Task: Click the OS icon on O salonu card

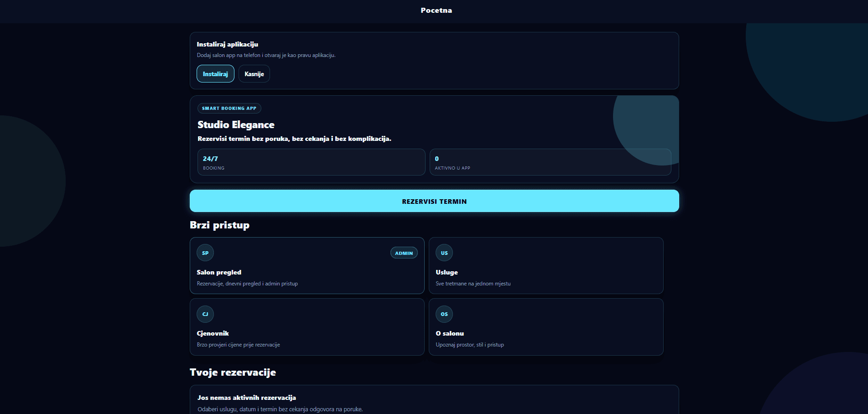Action: tap(444, 314)
